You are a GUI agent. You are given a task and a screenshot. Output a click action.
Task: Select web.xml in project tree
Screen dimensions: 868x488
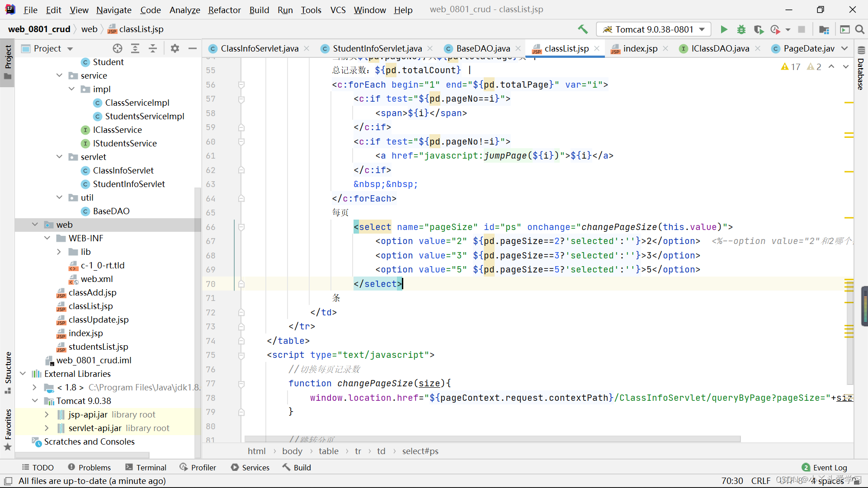[x=97, y=279]
